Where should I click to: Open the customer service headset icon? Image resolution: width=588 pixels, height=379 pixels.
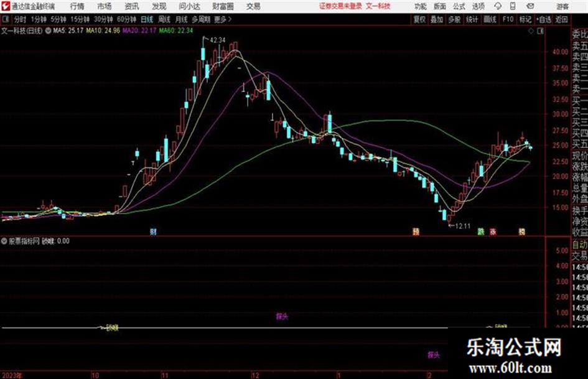(x=498, y=6)
